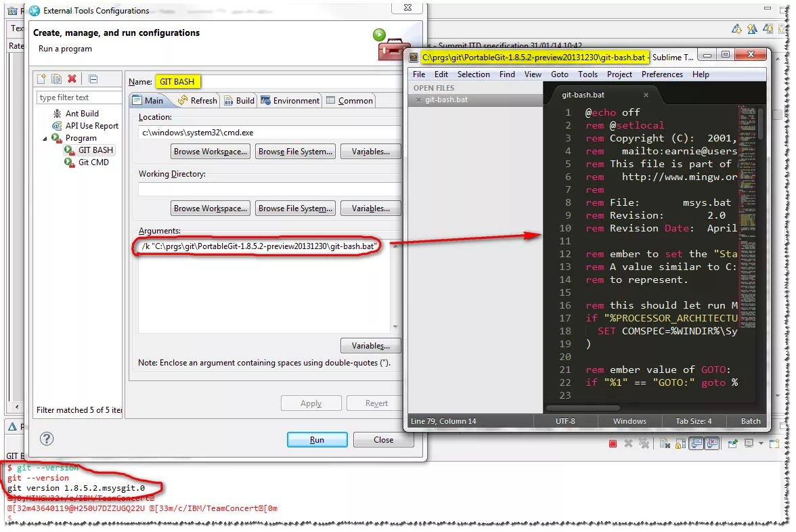Close the git-bash.bat editor tab
796x532 pixels.
646,95
